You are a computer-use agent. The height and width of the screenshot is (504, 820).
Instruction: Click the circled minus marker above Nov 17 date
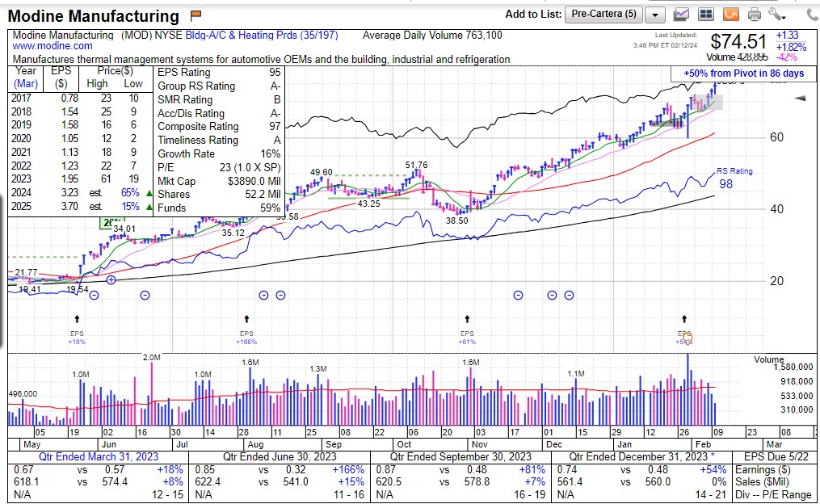(518, 296)
